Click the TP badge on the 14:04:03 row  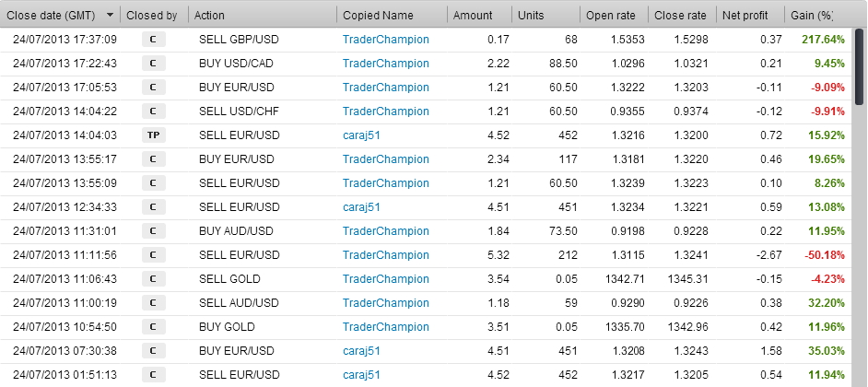(x=152, y=135)
